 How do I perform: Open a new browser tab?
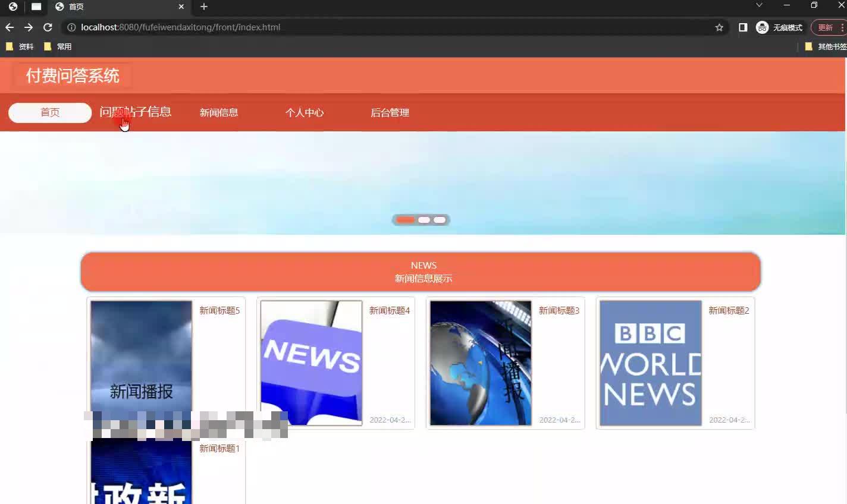click(204, 7)
